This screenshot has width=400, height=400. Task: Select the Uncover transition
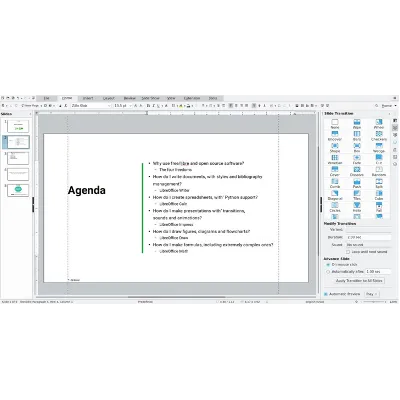(x=335, y=136)
